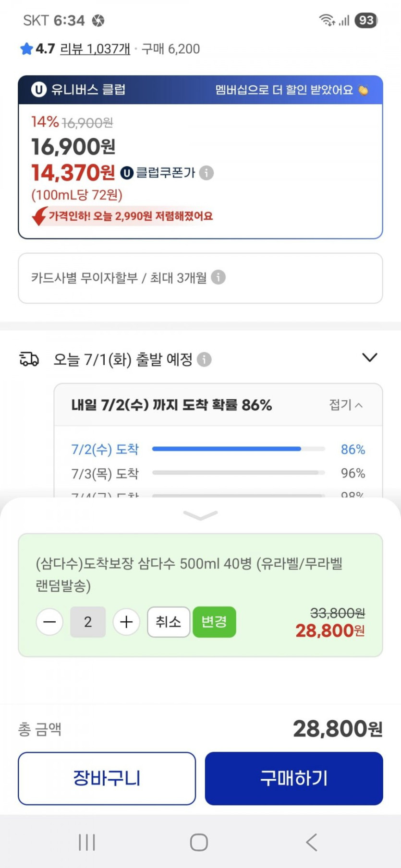Image resolution: width=401 pixels, height=868 pixels.
Task: Tap the 유니버스 클럽 U logo
Action: [x=38, y=90]
